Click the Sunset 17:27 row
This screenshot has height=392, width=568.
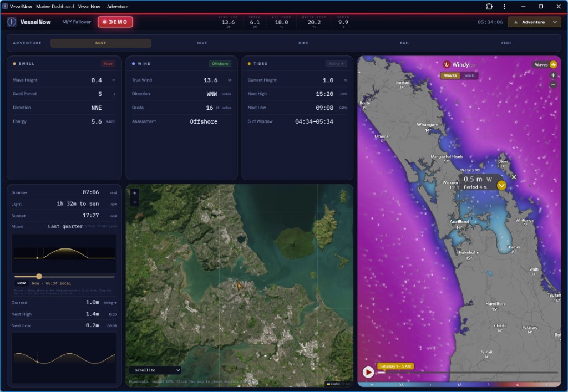pos(64,215)
